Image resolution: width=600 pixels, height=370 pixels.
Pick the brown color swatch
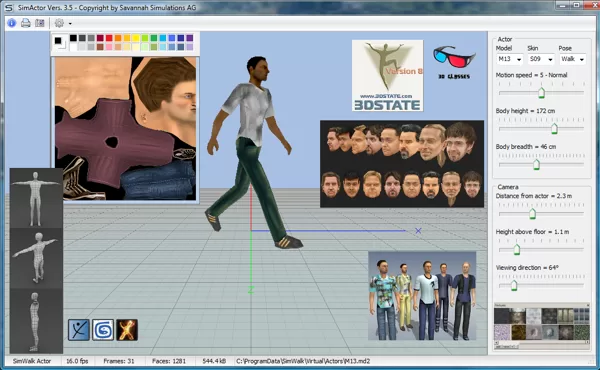point(100,47)
